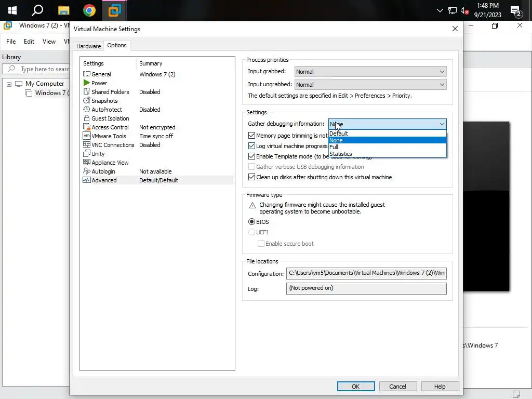Screen dimensions: 532x399
Task: Click the VNC Connections icon
Action: pyautogui.click(x=87, y=144)
